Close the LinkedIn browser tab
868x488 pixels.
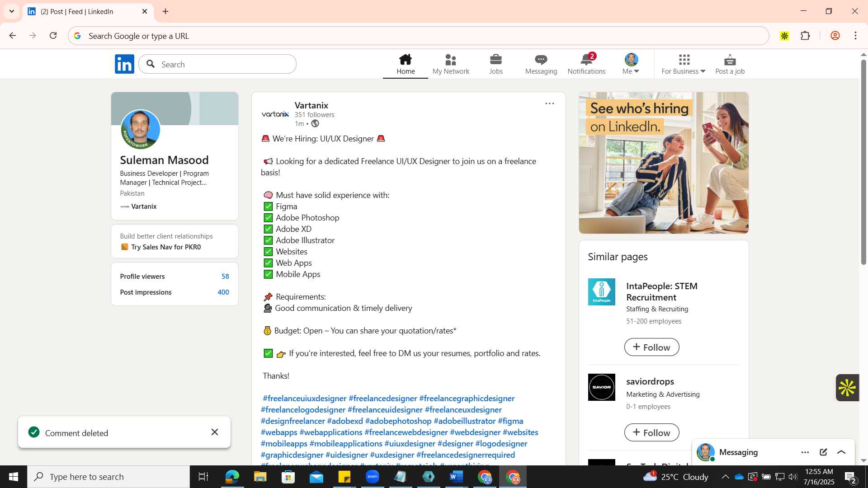coord(145,11)
